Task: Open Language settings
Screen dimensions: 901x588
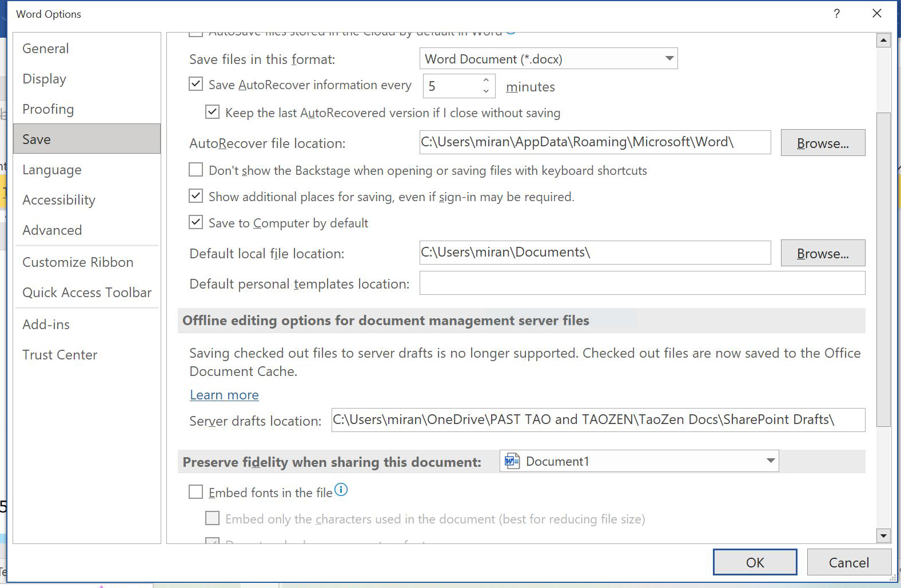Action: coord(87,170)
